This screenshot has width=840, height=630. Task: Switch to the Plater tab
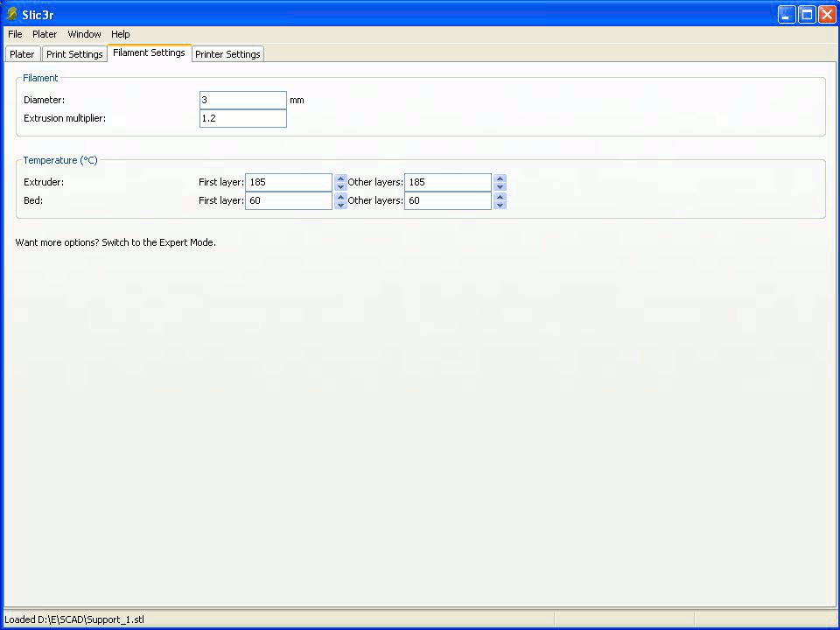tap(22, 54)
